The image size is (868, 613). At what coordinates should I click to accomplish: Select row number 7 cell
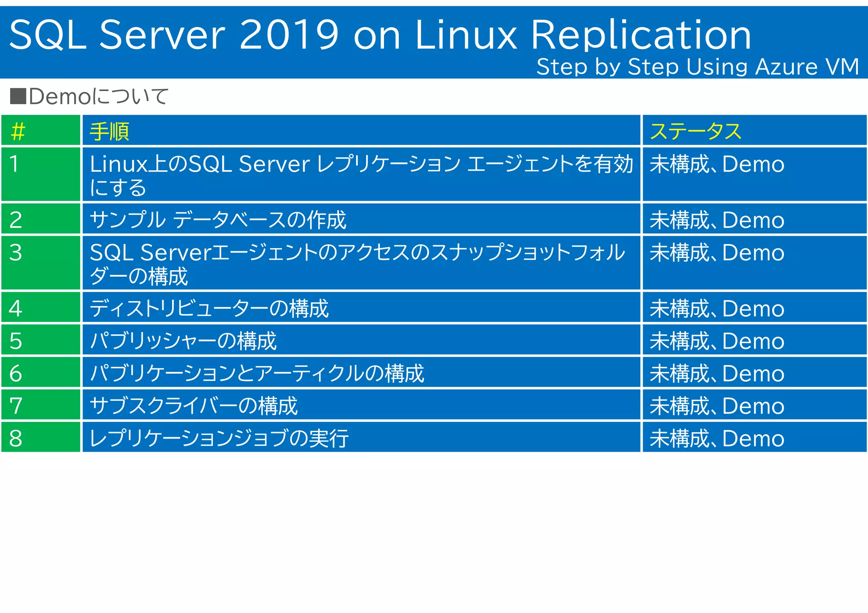(41, 405)
